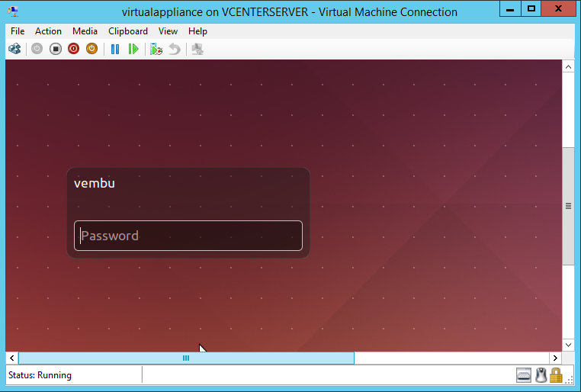The height and width of the screenshot is (392, 581).
Task: Click the Start (power on) toolbar button
Action: pos(37,49)
